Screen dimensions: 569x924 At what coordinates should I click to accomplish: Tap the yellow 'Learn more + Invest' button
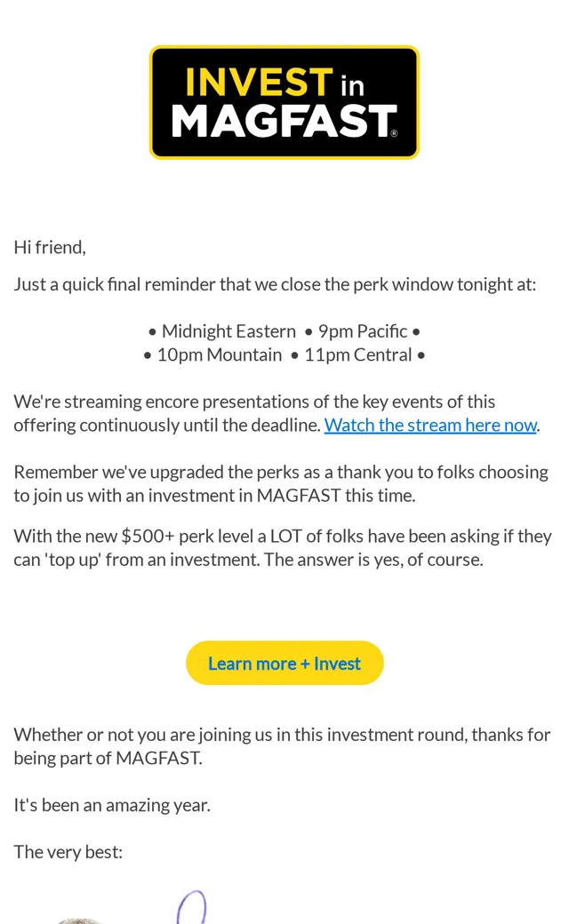[x=284, y=663]
